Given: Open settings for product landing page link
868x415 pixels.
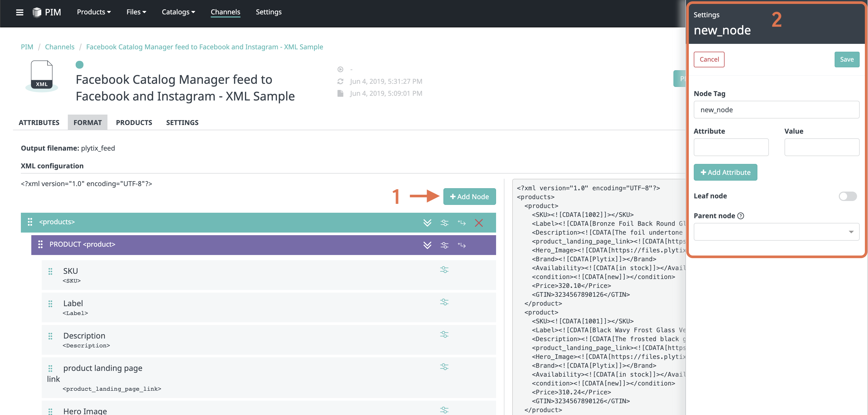Looking at the screenshot, I should pos(444,367).
